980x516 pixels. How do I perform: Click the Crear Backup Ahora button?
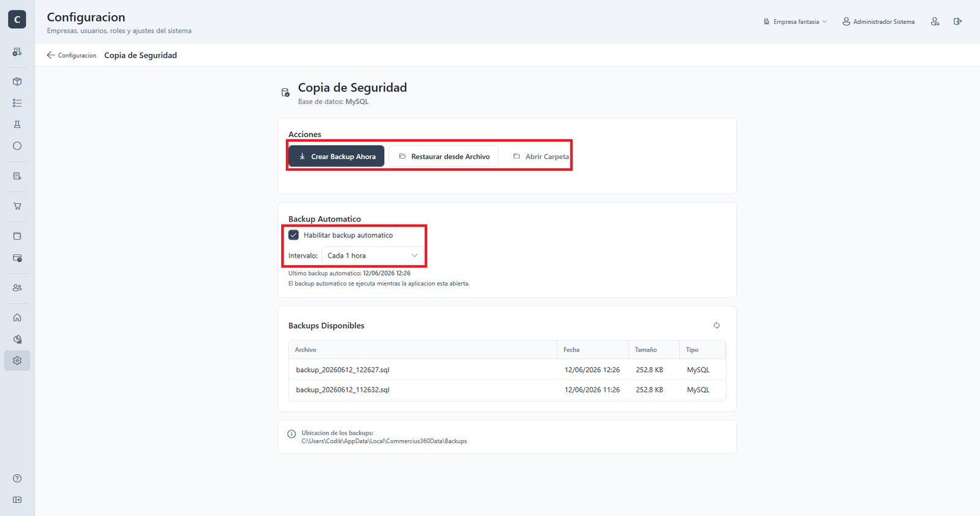pos(337,157)
